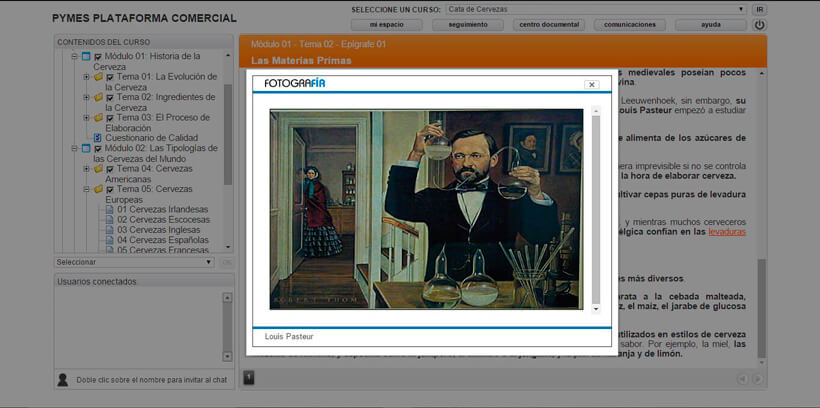Screen dimensions: 820x408
Task: Click the folder icon of Tema 03
Action: (98, 118)
